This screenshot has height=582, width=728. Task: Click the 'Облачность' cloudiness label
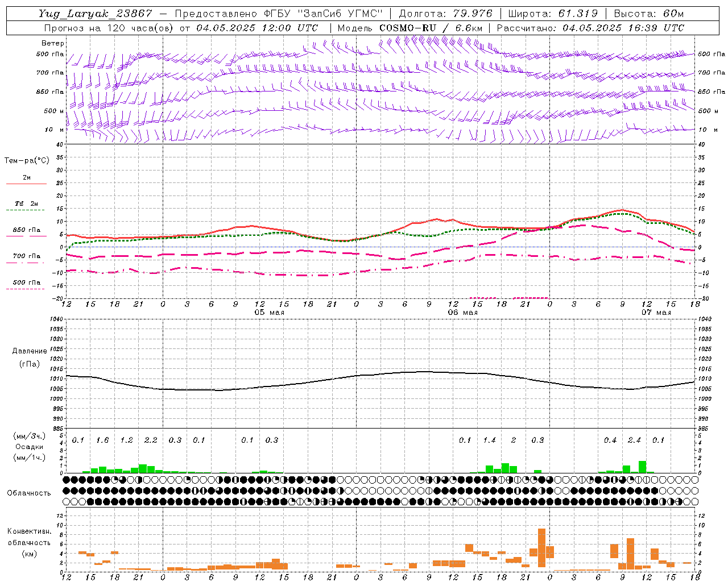pos(29,493)
